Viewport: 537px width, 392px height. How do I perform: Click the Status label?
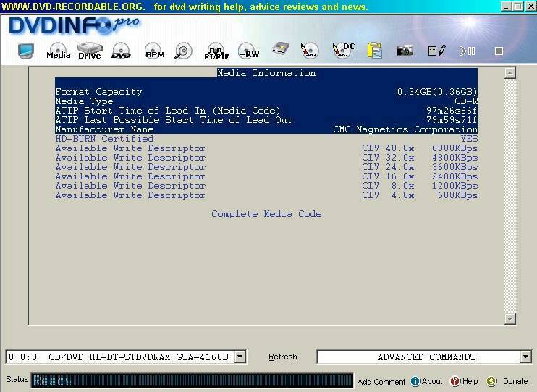17,379
